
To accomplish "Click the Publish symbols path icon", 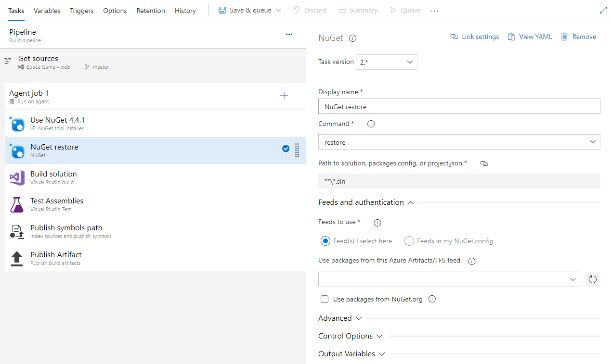I will (17, 232).
